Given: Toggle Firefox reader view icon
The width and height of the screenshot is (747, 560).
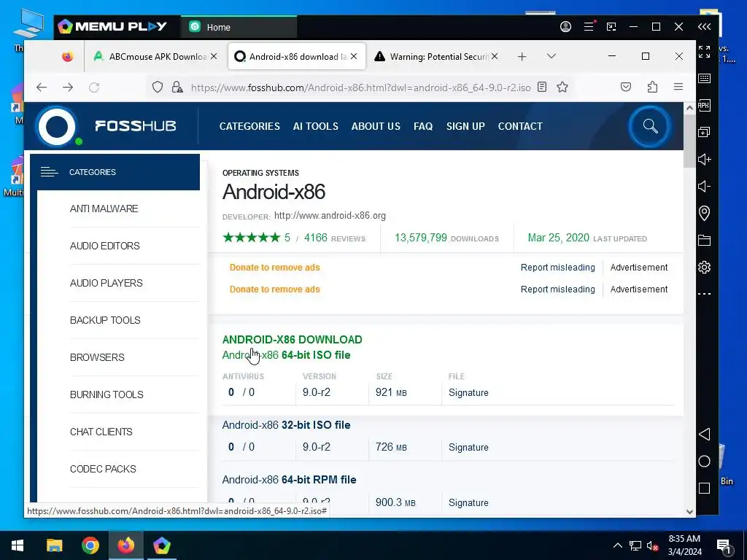Looking at the screenshot, I should pyautogui.click(x=542, y=87).
